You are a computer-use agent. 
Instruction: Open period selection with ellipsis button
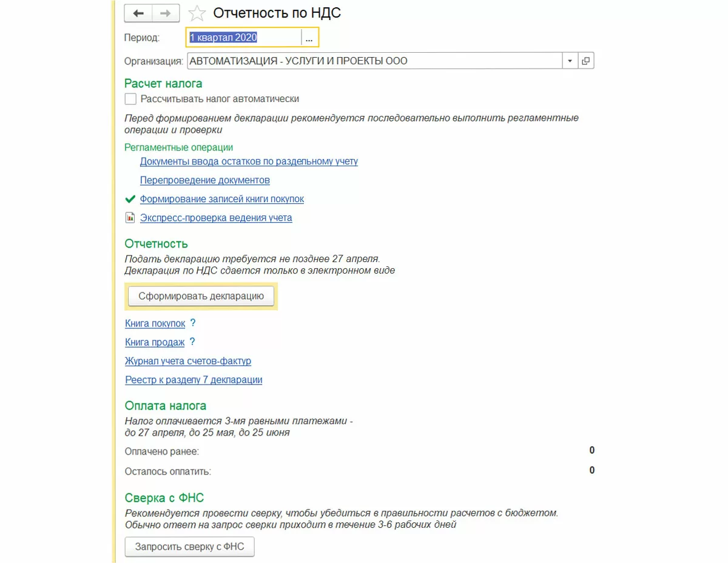309,38
